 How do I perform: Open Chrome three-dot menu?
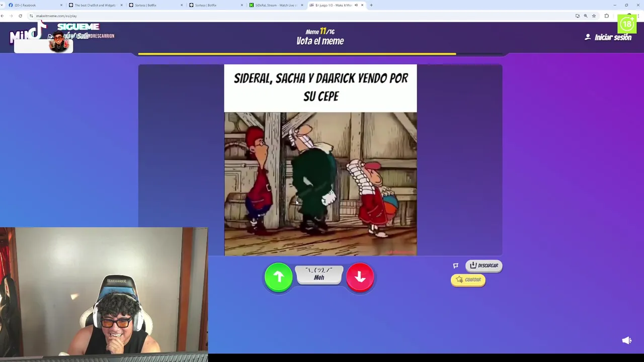point(639,16)
